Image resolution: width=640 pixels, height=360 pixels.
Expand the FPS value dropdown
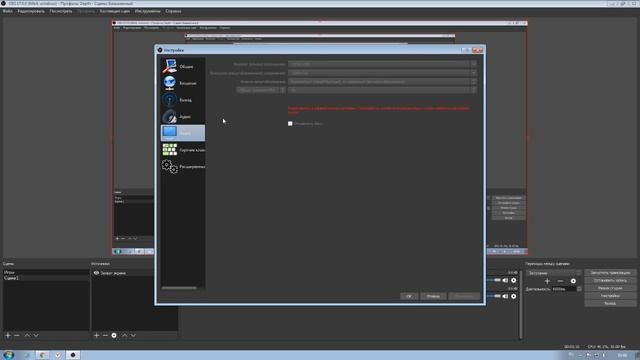tap(473, 90)
